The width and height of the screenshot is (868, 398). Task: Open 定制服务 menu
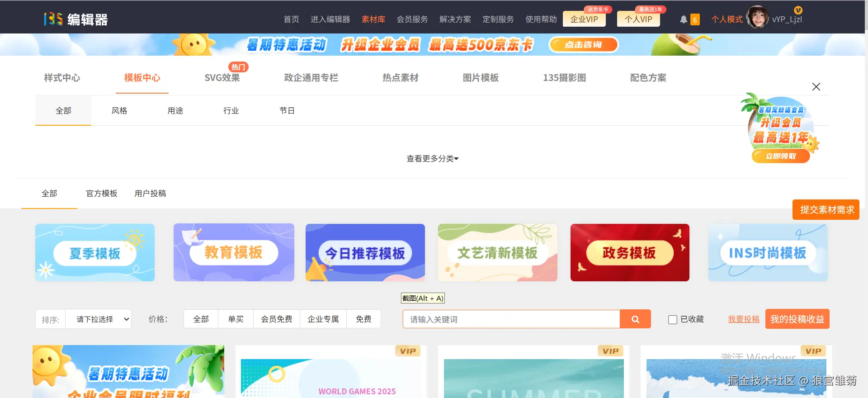coord(498,19)
